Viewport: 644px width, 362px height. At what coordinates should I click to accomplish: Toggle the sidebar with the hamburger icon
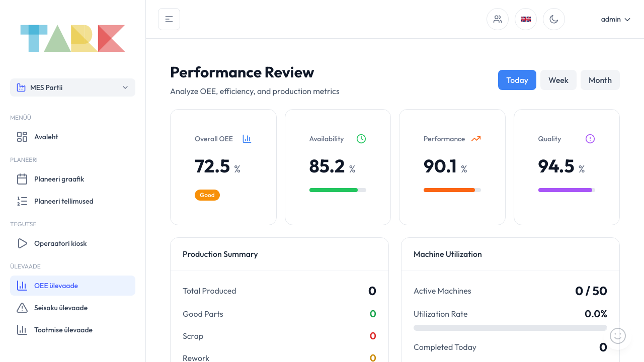[169, 19]
